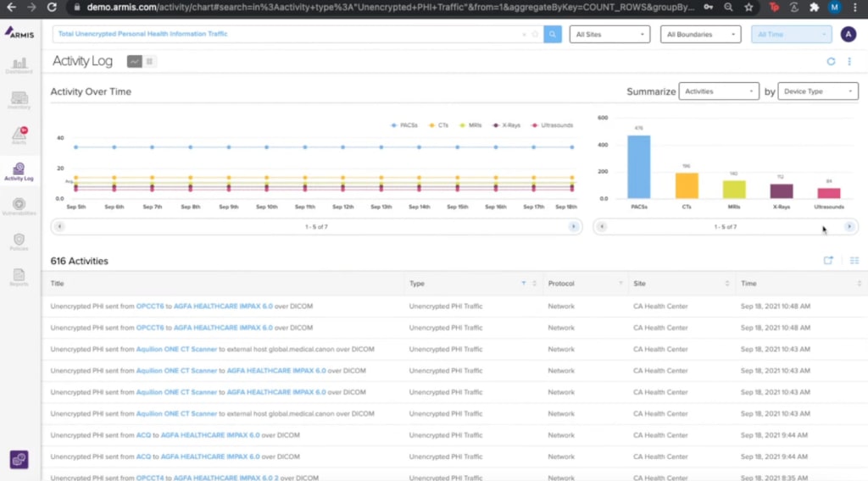Open the browser password key icon
The height and width of the screenshot is (481, 868).
tap(708, 7)
